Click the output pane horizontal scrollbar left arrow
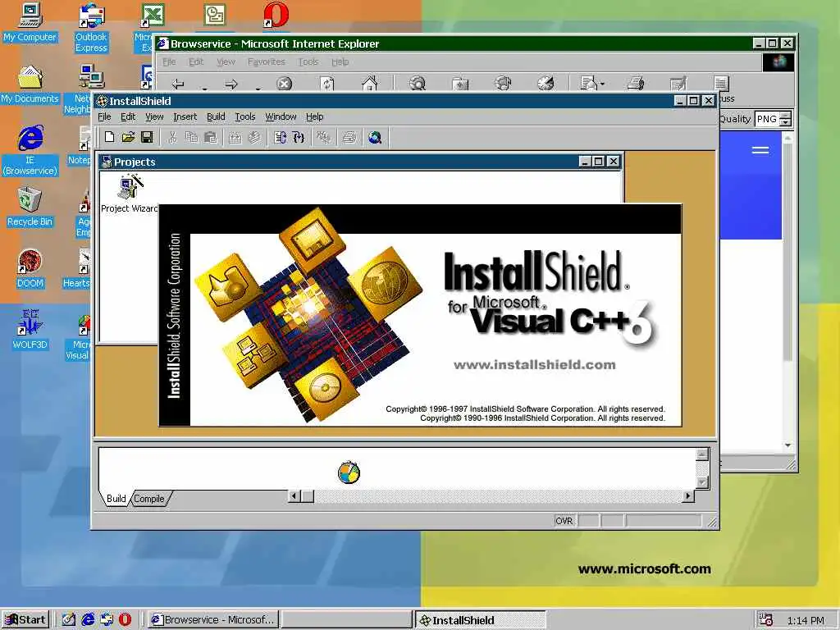Image resolution: width=840 pixels, height=630 pixels. (x=294, y=496)
